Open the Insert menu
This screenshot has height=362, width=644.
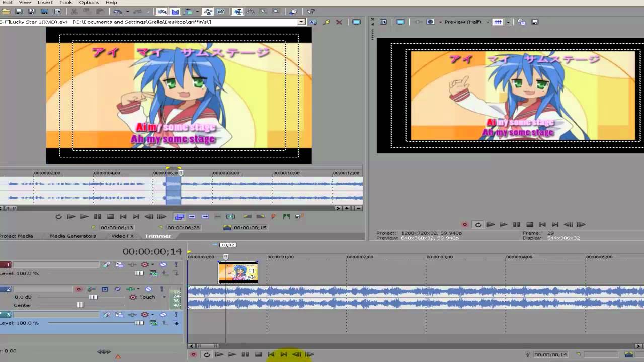tap(45, 3)
